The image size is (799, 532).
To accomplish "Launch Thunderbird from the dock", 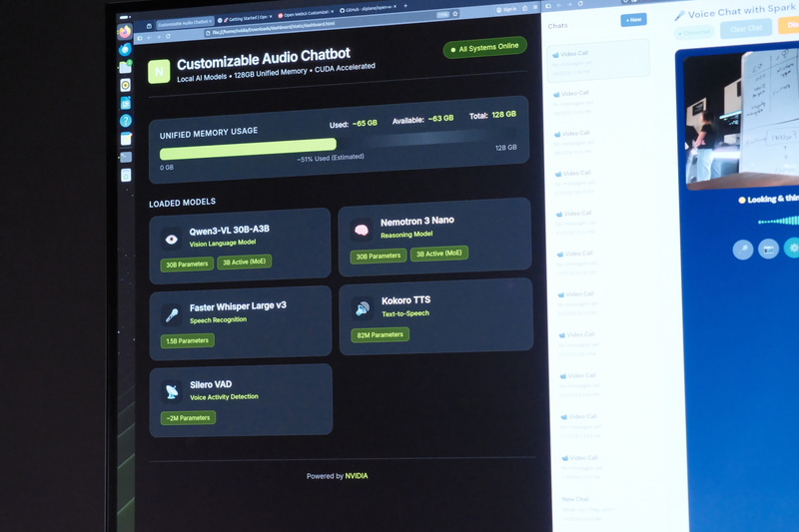I will [x=125, y=49].
